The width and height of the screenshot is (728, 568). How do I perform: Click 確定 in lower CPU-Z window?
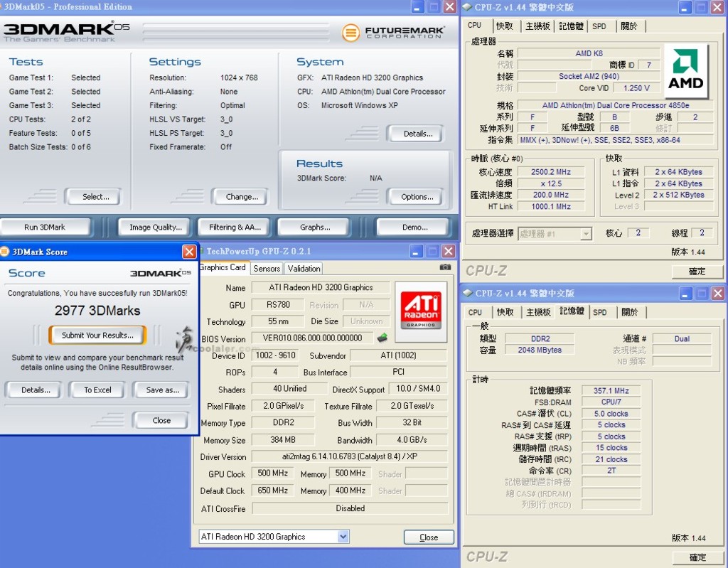697,557
